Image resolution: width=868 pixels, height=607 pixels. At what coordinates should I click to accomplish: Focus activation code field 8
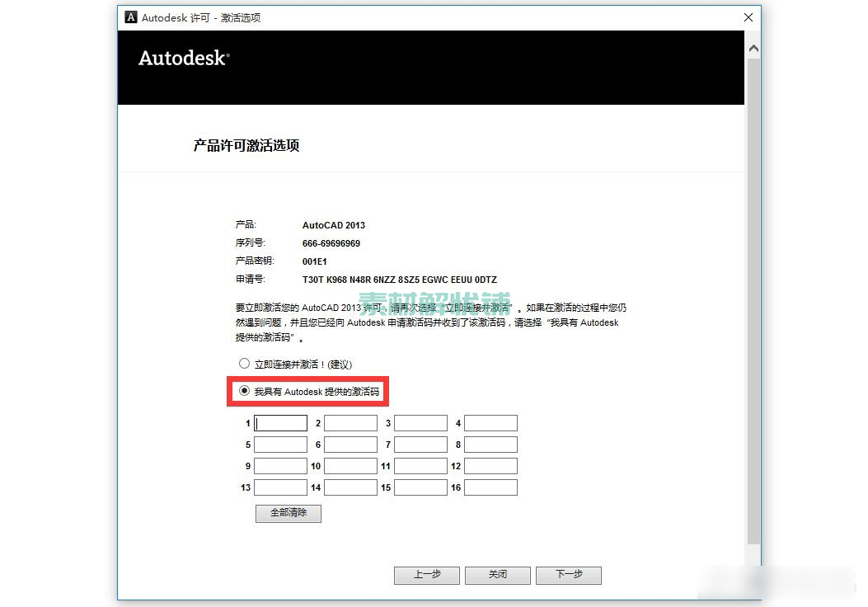click(x=490, y=445)
